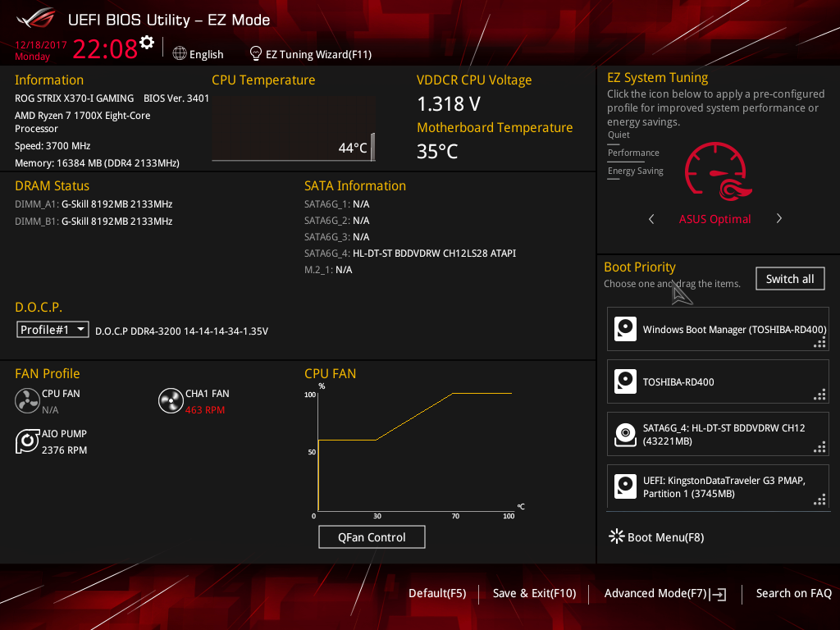The width and height of the screenshot is (840, 630).
Task: Open the D.O.C.P. Profile#1 dropdown
Action: click(x=52, y=330)
